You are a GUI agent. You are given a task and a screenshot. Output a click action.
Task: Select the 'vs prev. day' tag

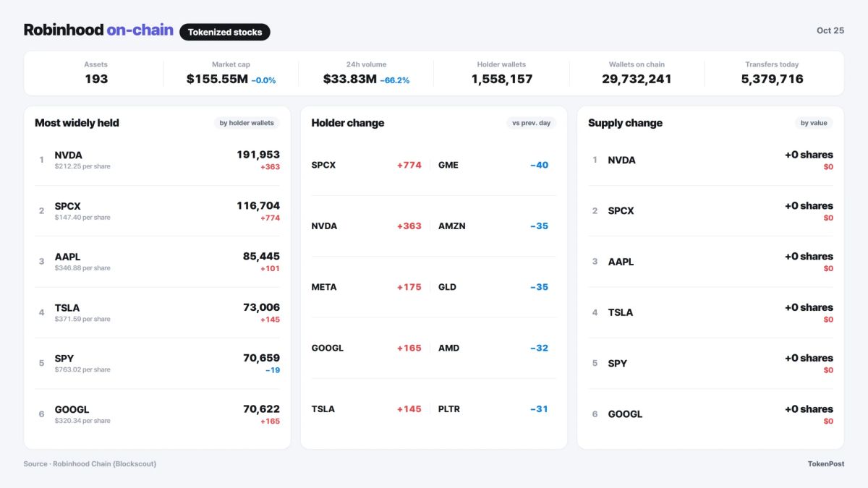[x=531, y=123]
